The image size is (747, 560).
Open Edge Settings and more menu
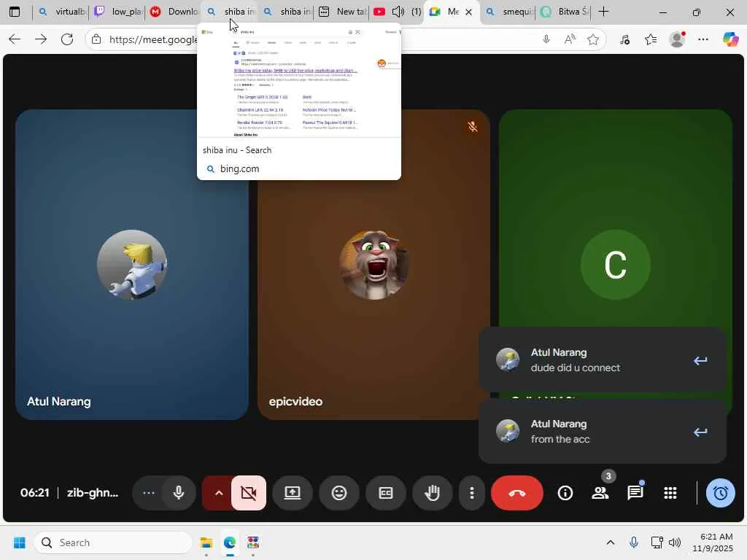point(703,39)
